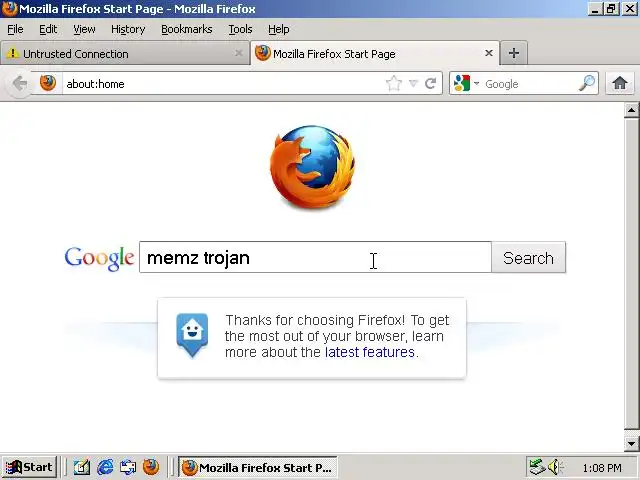This screenshot has width=640, height=480.
Task: Click the Firefox site identity icon in address bar
Action: point(48,83)
